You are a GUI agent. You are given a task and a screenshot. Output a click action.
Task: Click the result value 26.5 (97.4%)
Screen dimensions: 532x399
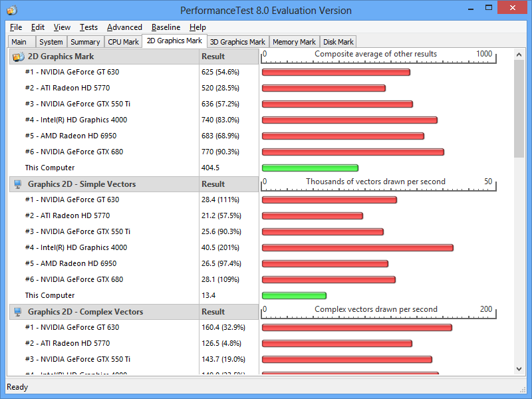click(221, 263)
